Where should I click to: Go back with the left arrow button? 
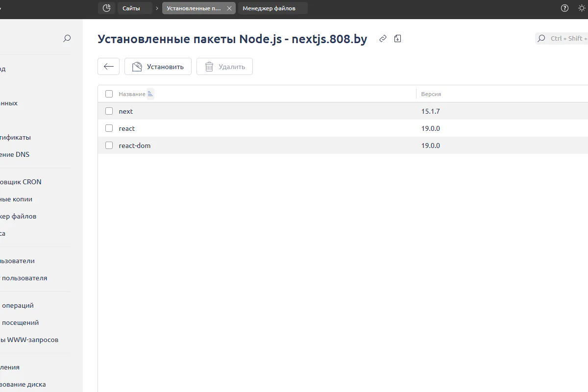tap(108, 67)
